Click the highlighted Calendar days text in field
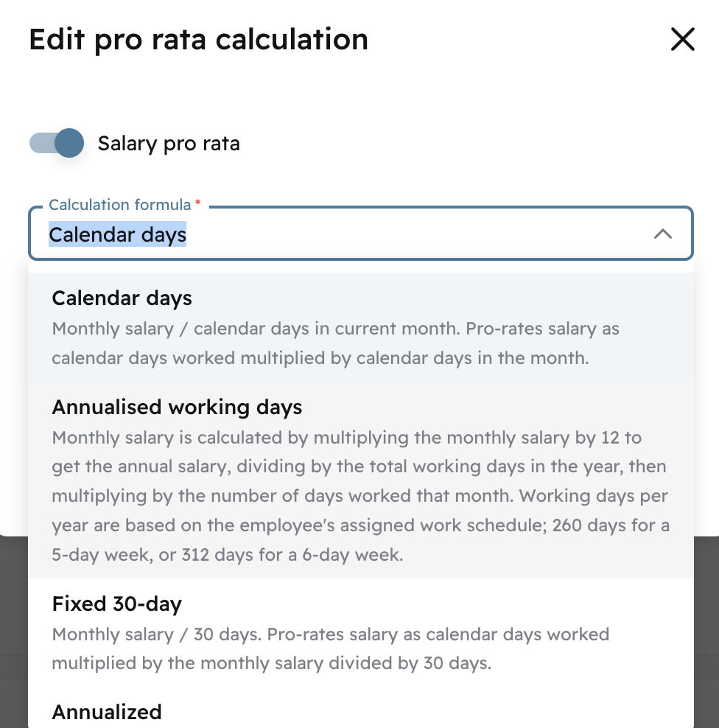The image size is (719, 728). coord(117,235)
